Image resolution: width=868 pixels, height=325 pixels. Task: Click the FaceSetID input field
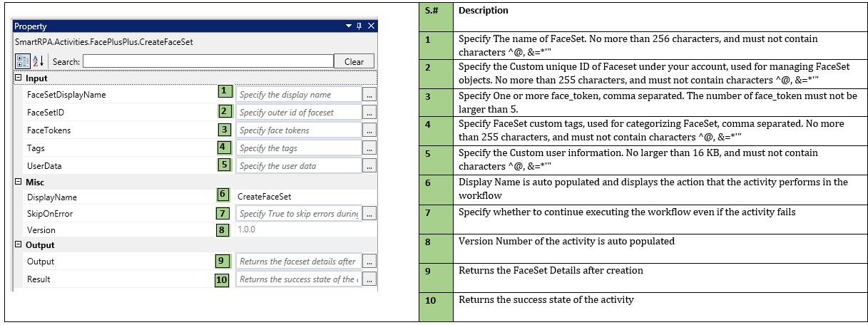point(298,112)
